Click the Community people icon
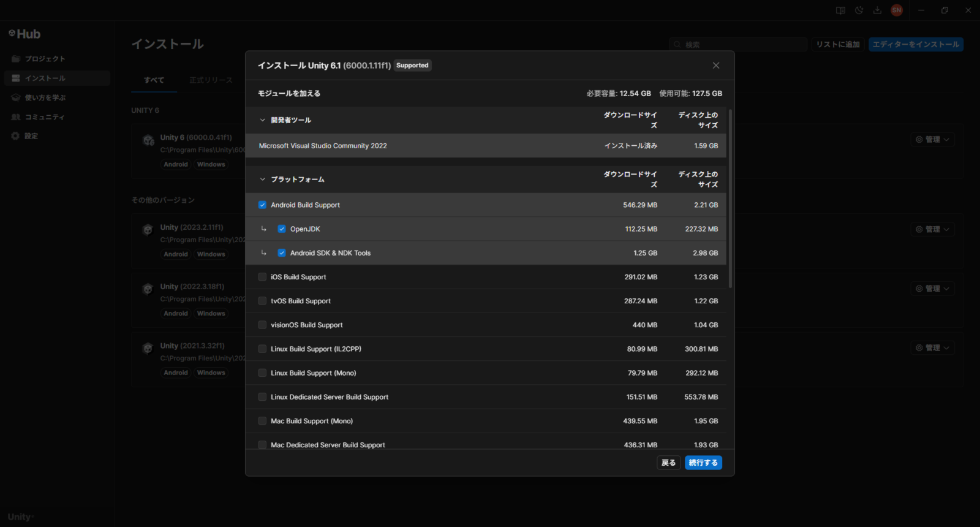Image resolution: width=980 pixels, height=527 pixels. click(16, 117)
